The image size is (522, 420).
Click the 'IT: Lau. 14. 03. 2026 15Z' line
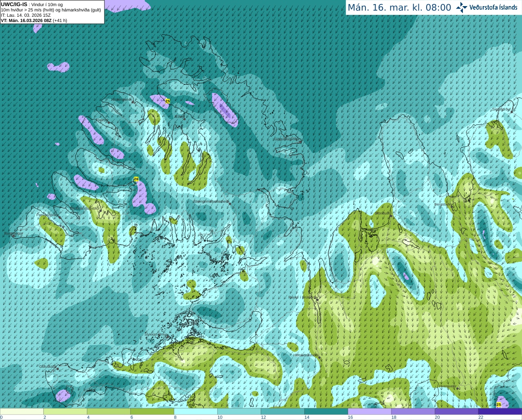pyautogui.click(x=26, y=15)
